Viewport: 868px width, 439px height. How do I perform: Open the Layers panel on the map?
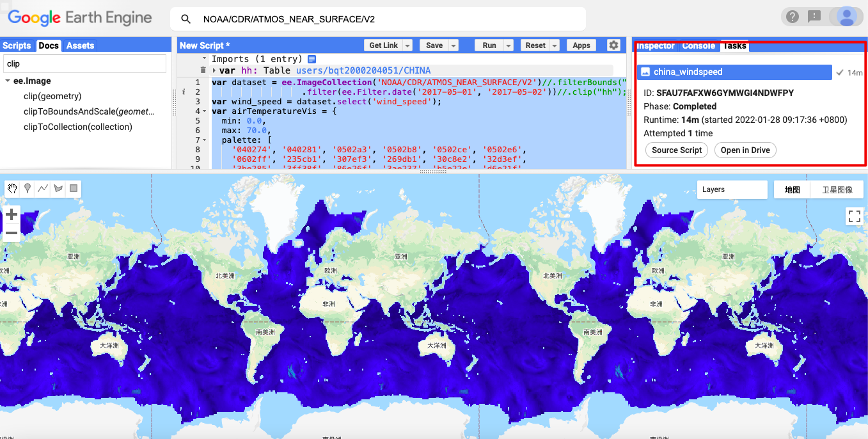click(x=732, y=189)
